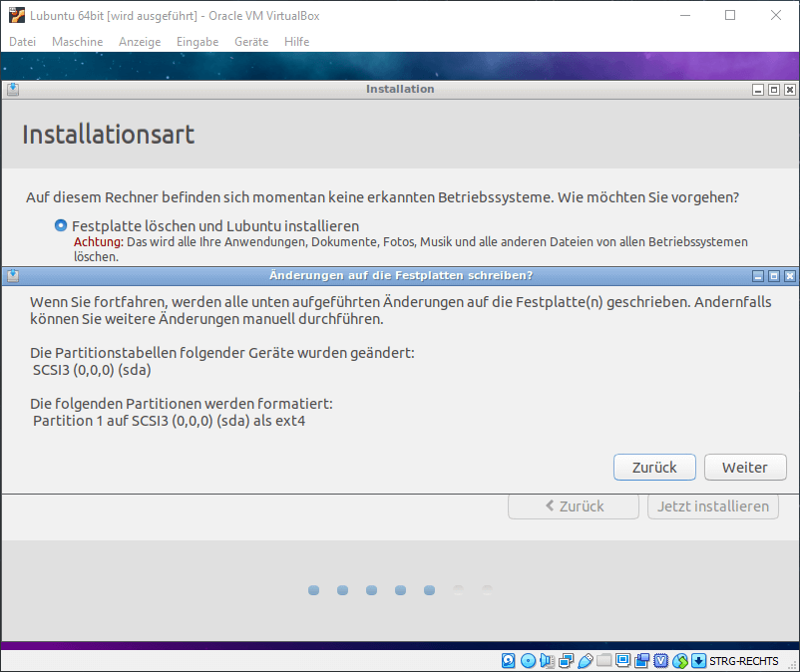This screenshot has width=800, height=672.
Task: Click the greyed Zurück button with arrow
Action: (x=574, y=506)
